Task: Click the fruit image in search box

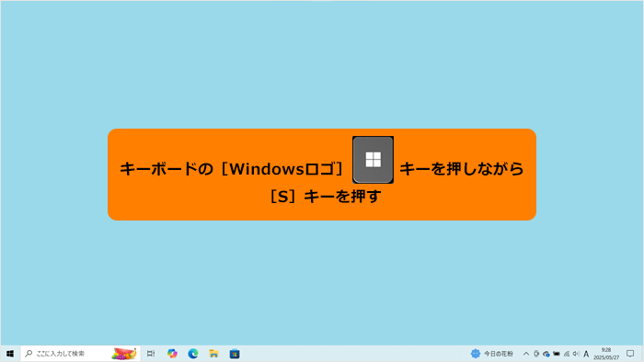Action: [124, 354]
